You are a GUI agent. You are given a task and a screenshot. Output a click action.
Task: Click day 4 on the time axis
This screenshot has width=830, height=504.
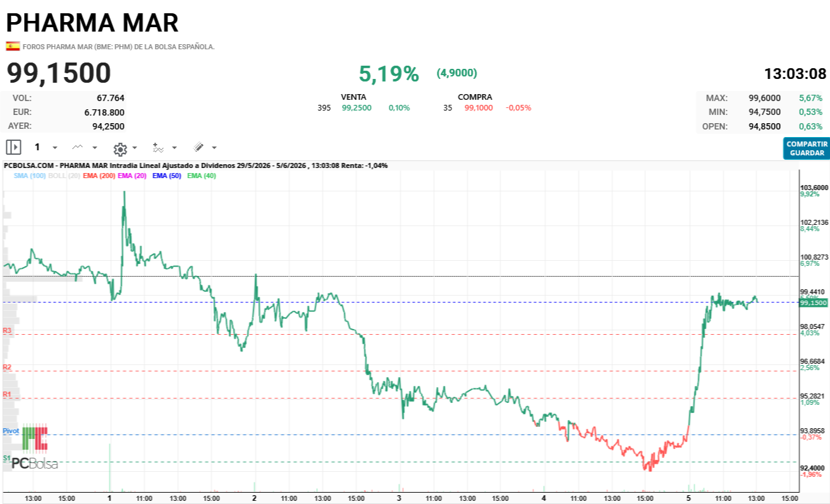tap(544, 498)
